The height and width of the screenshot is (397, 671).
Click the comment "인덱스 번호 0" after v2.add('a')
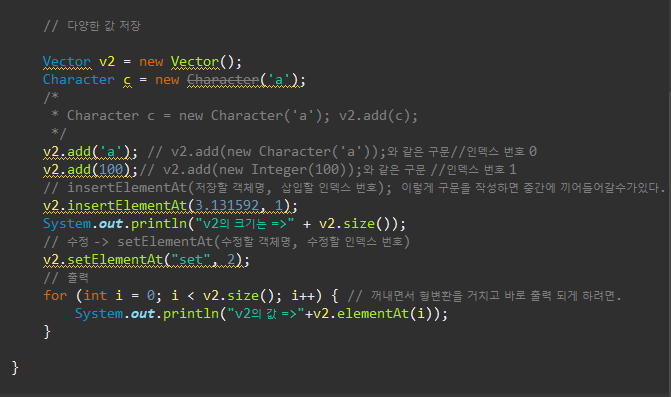point(502,151)
